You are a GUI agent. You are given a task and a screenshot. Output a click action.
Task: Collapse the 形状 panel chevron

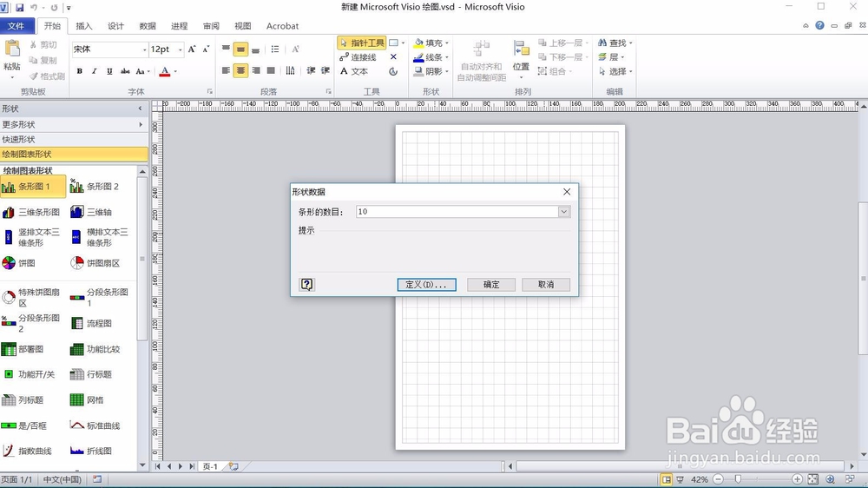point(140,109)
